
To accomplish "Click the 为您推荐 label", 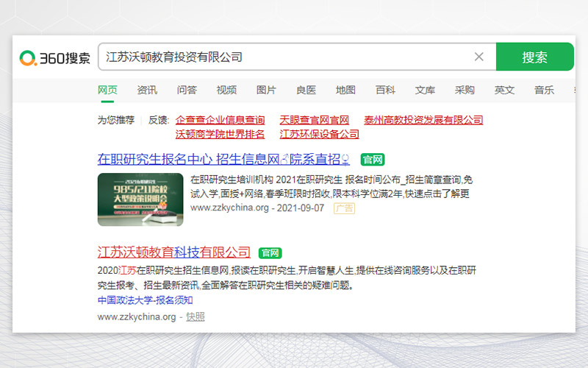I will [x=116, y=120].
